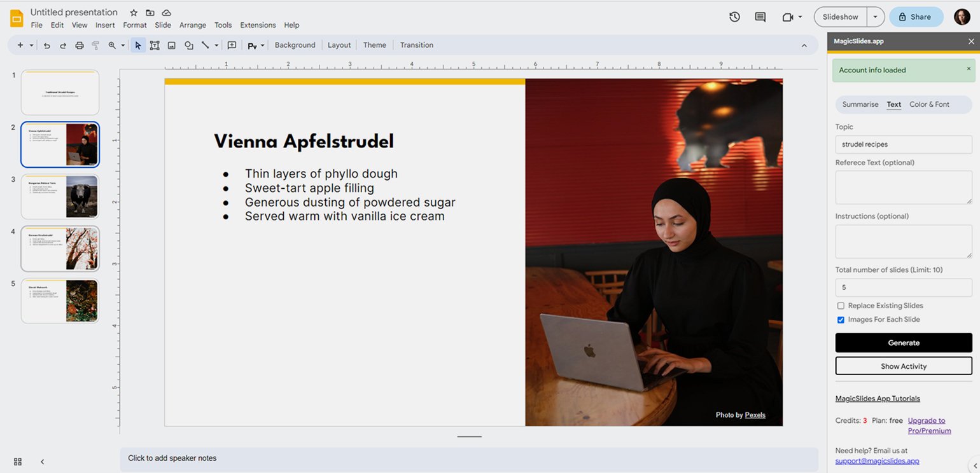Choose the shape tool
The height and width of the screenshot is (473, 980).
[189, 45]
